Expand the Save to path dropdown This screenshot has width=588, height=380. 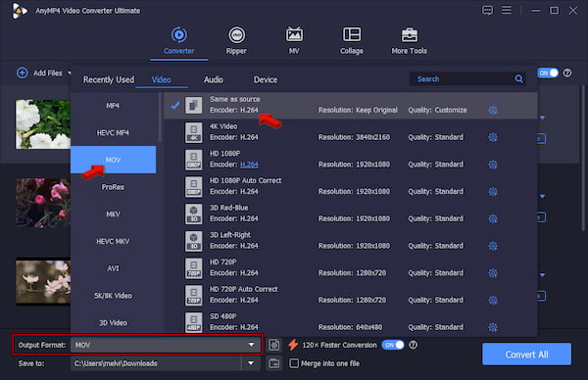(251, 363)
